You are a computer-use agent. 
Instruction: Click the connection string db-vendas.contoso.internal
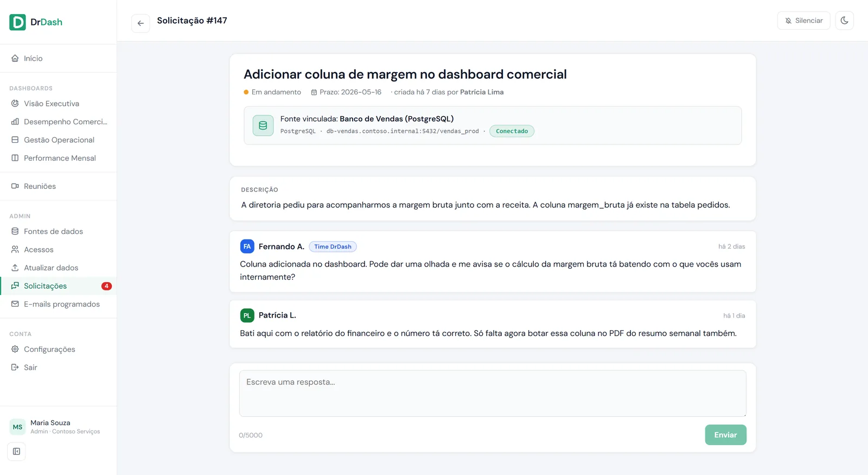click(403, 131)
